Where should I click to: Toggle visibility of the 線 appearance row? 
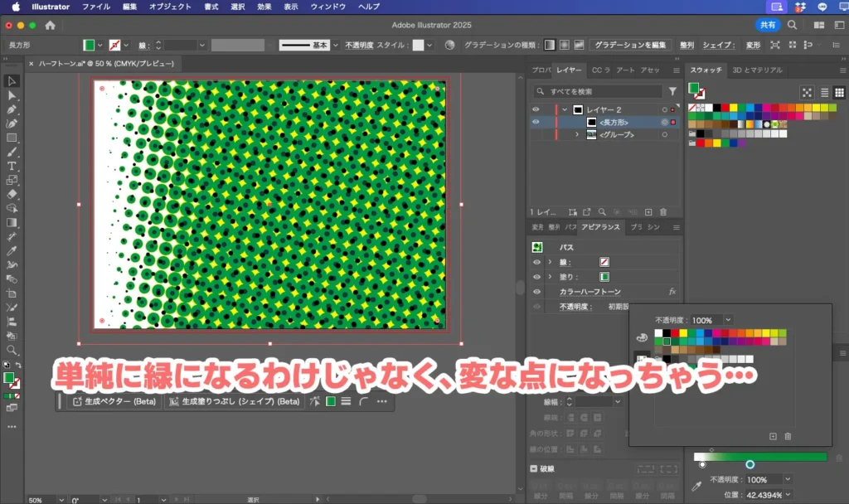point(536,261)
